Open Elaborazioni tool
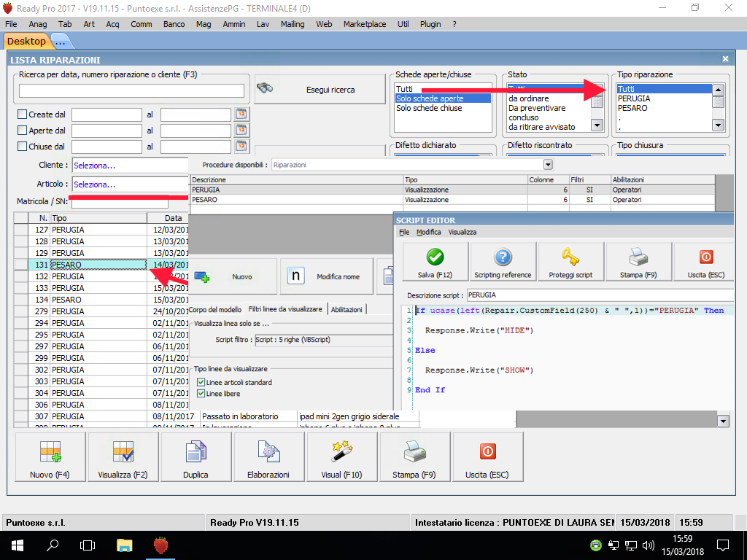Screen dimensions: 747x560 click(268, 457)
